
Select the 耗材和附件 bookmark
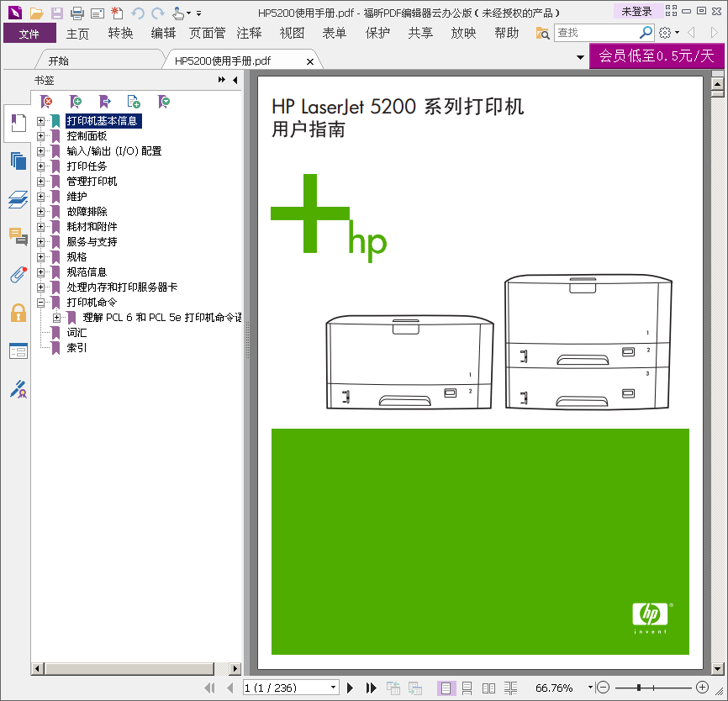92,227
